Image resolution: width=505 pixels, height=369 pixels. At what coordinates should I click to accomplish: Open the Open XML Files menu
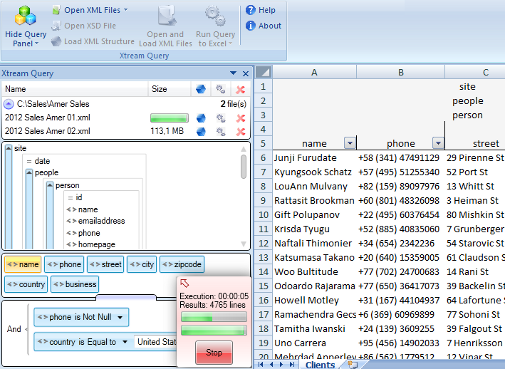[x=90, y=10]
